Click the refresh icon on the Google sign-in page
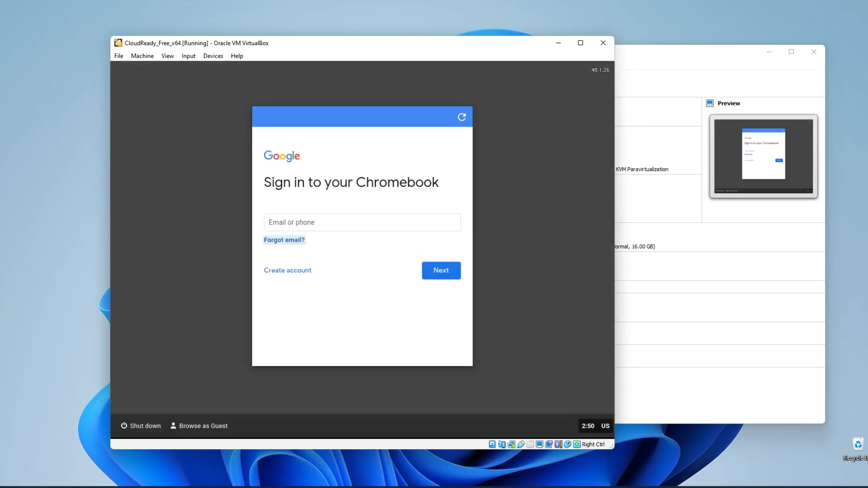This screenshot has height=488, width=868. tap(462, 117)
